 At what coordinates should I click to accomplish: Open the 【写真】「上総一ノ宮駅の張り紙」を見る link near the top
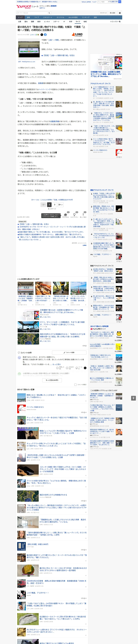click(x=58, y=55)
